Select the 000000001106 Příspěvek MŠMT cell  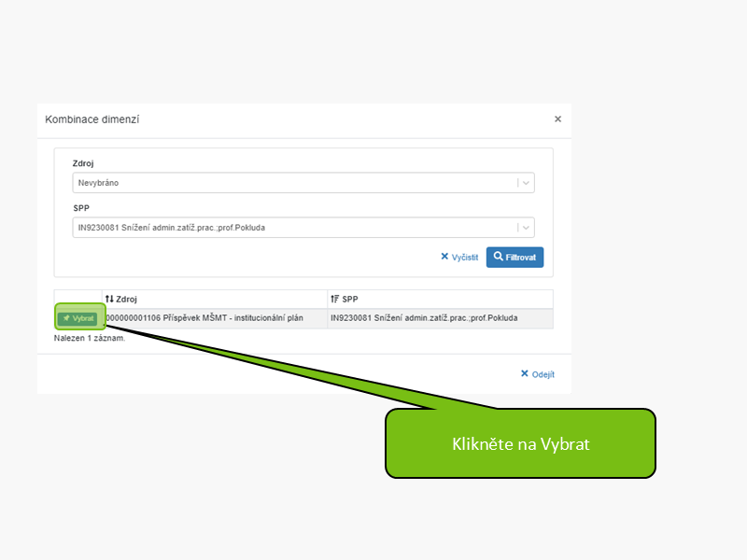pos(215,318)
